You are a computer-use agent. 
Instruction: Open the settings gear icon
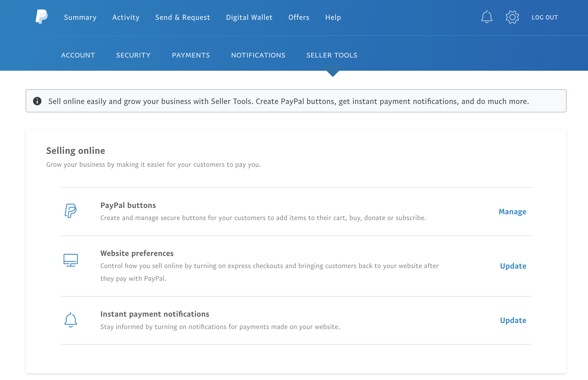(512, 17)
